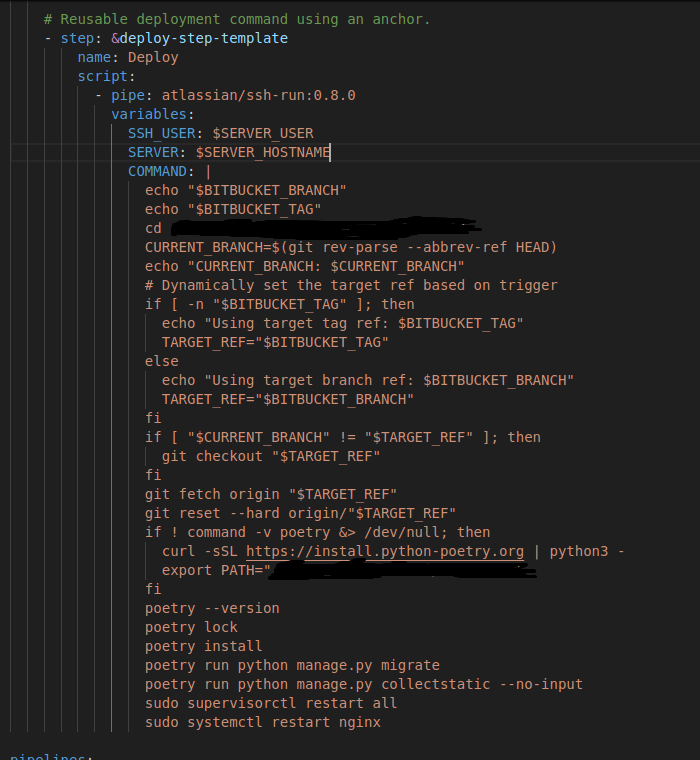Click 'curl -sSL' command text
The width and height of the screenshot is (700, 760).
(200, 552)
